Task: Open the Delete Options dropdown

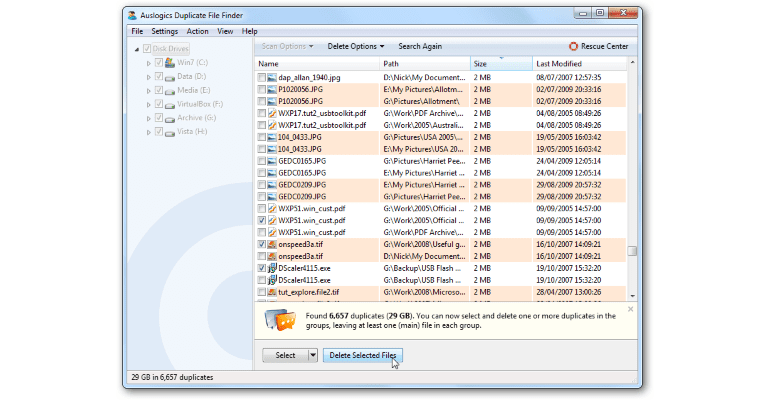Action: point(357,46)
